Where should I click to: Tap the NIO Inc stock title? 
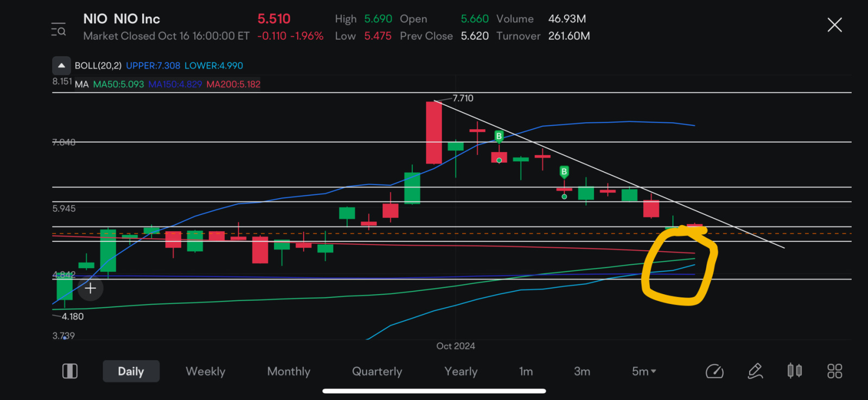122,19
